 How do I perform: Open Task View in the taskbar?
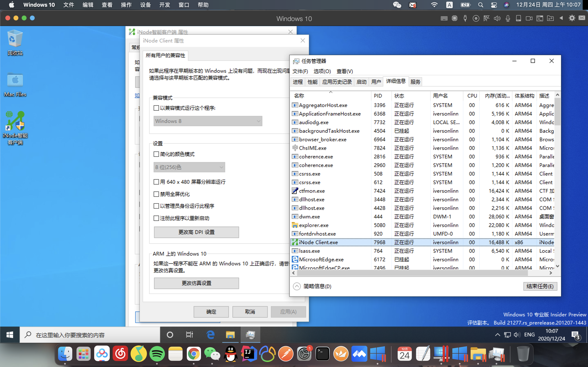189,335
